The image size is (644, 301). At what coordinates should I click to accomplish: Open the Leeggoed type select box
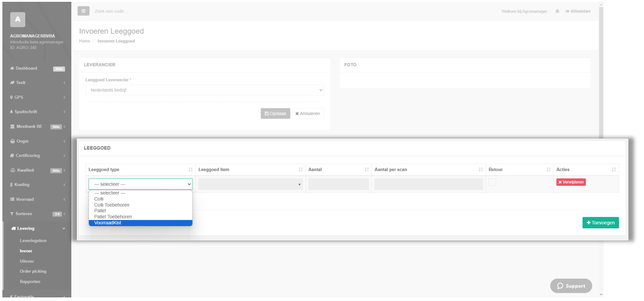tap(140, 184)
